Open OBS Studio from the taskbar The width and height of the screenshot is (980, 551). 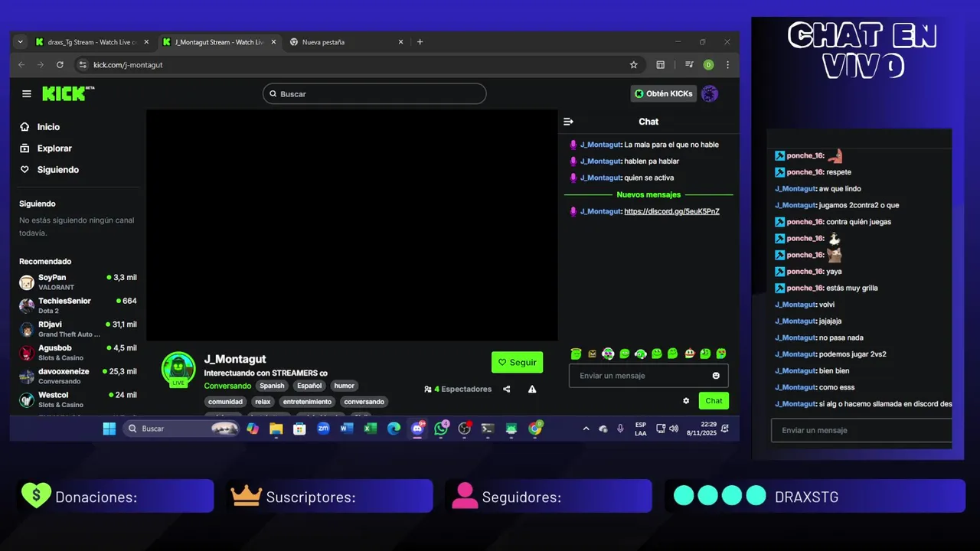[464, 429]
